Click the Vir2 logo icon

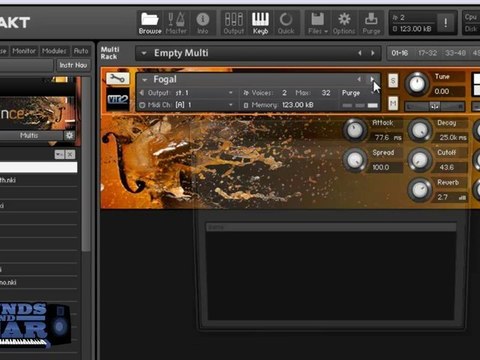coord(118,99)
